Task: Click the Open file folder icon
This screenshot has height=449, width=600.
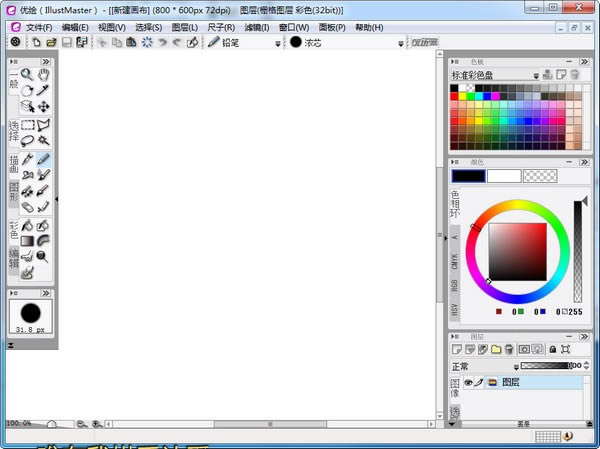Action: (x=50, y=43)
